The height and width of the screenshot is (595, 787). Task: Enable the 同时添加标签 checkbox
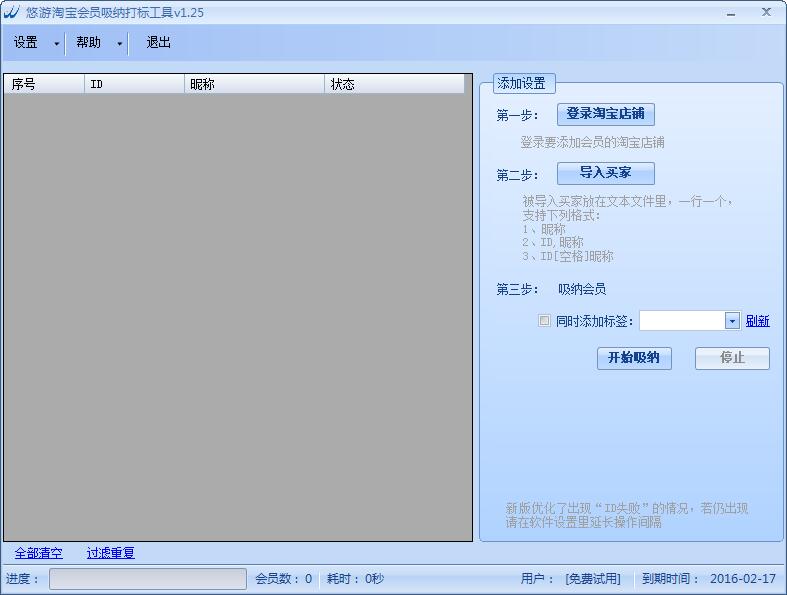544,320
